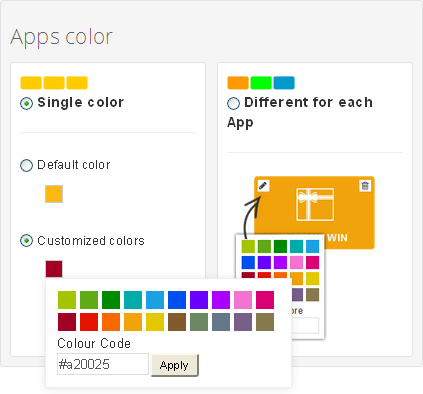This screenshot has width=423, height=394.
Task: Pick the magenta swatch in small palette popup
Action: [313, 262]
